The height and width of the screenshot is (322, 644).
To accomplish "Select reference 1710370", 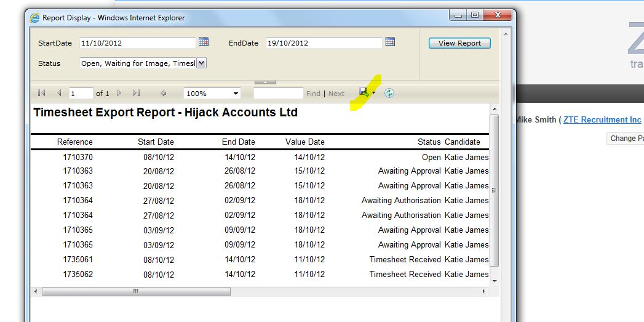I will [78, 156].
